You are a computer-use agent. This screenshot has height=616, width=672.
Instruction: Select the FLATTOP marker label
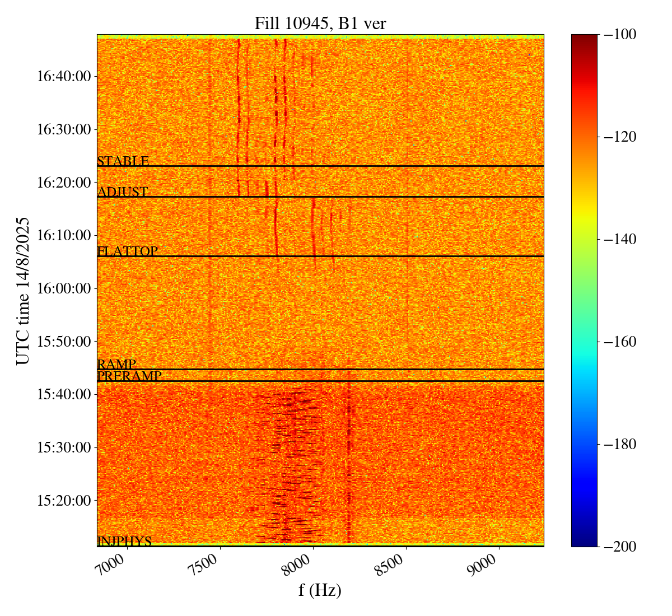point(128,251)
